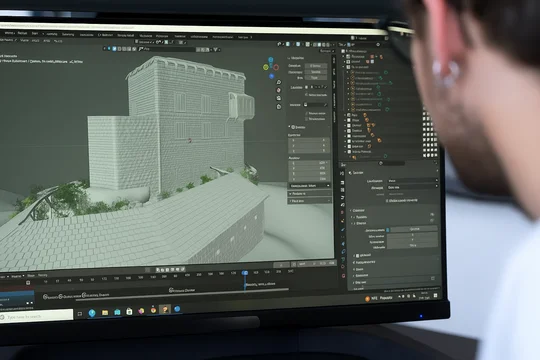The image size is (540, 360).
Task: Open the leftmost menu in Blender's top bar
Action: [9, 33]
